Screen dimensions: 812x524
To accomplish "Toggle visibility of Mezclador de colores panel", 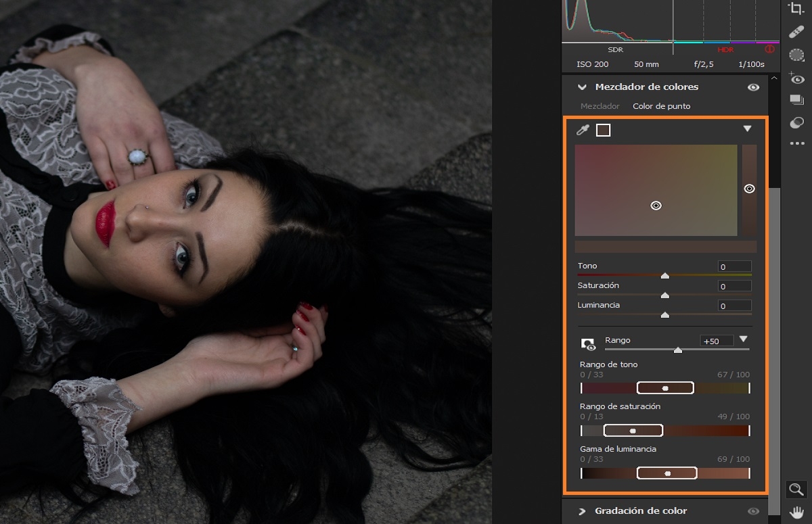I will 753,87.
